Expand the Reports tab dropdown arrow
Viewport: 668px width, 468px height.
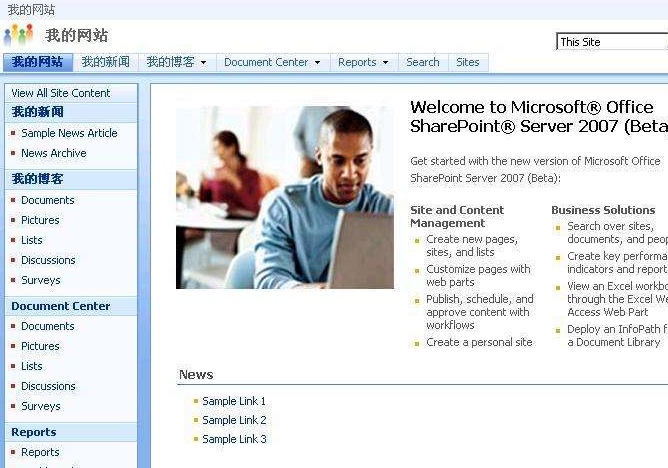pos(386,63)
